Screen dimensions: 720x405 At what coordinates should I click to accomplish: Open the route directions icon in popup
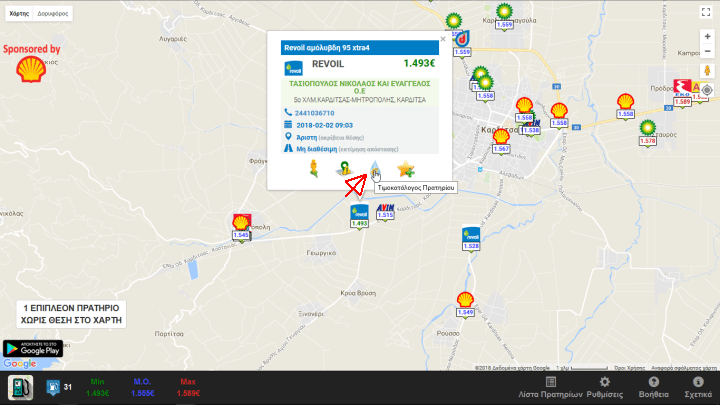[x=344, y=169]
